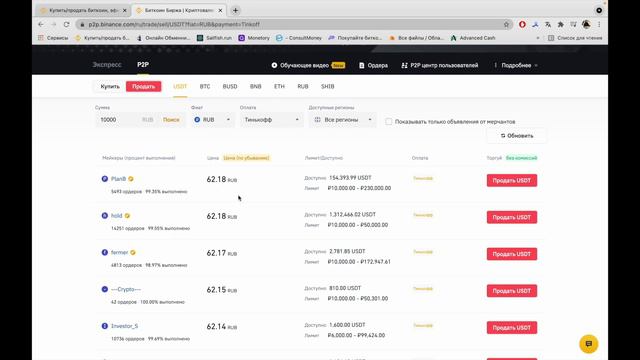Open fermer merchant profile
The height and width of the screenshot is (360, 640).
(120, 252)
